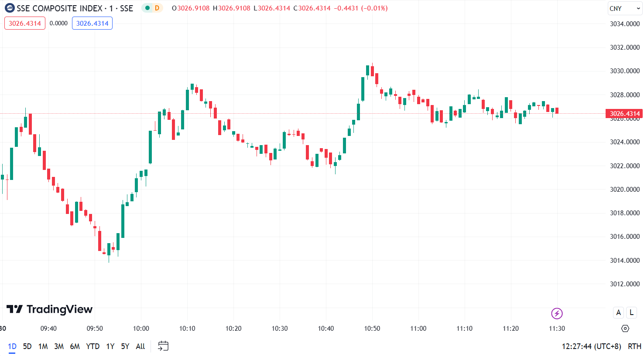Choose the 3M time range
This screenshot has height=356, width=644.
[x=59, y=346]
